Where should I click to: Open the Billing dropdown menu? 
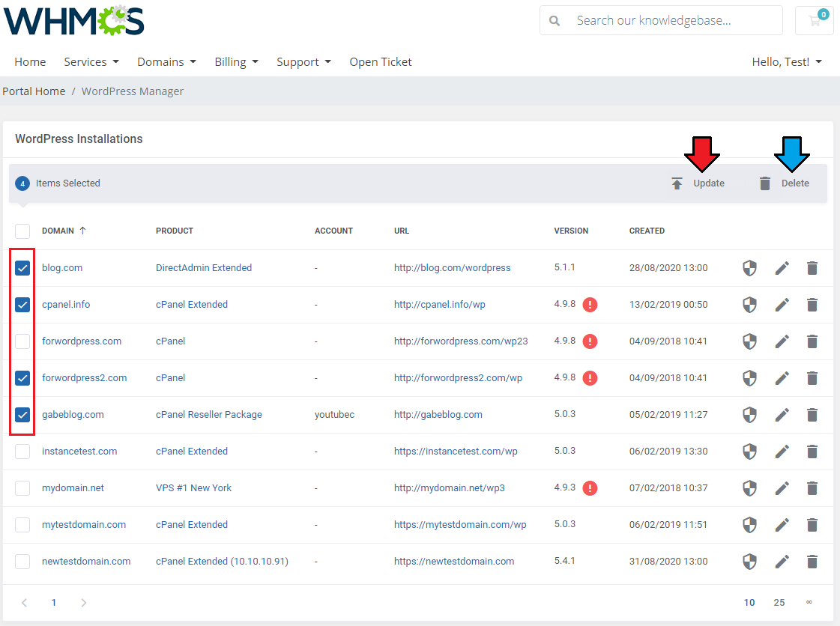point(236,62)
